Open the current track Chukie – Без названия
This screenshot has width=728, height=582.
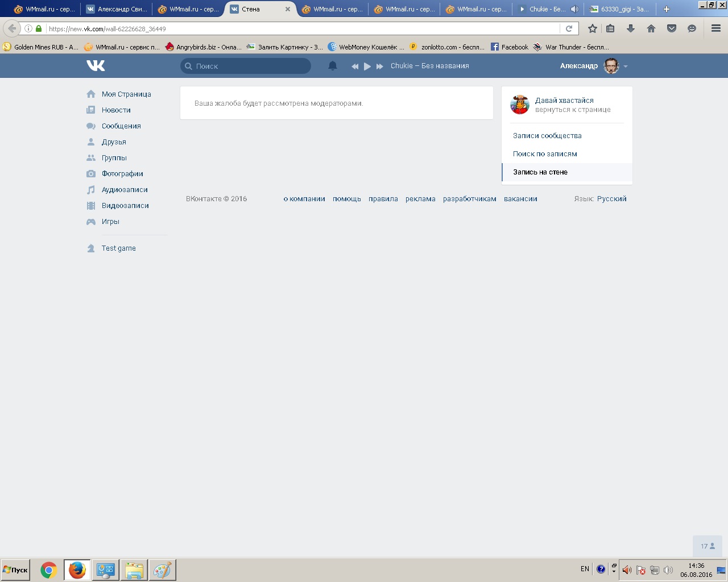point(430,66)
